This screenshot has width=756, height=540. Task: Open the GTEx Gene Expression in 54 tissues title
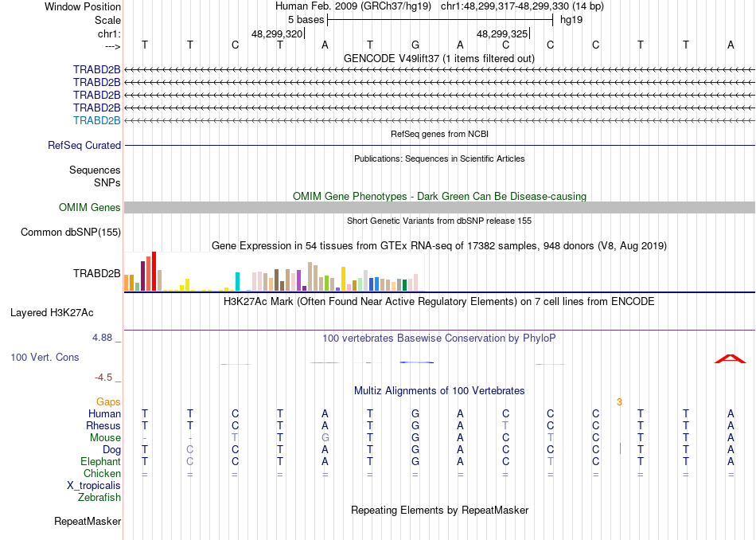coord(439,245)
